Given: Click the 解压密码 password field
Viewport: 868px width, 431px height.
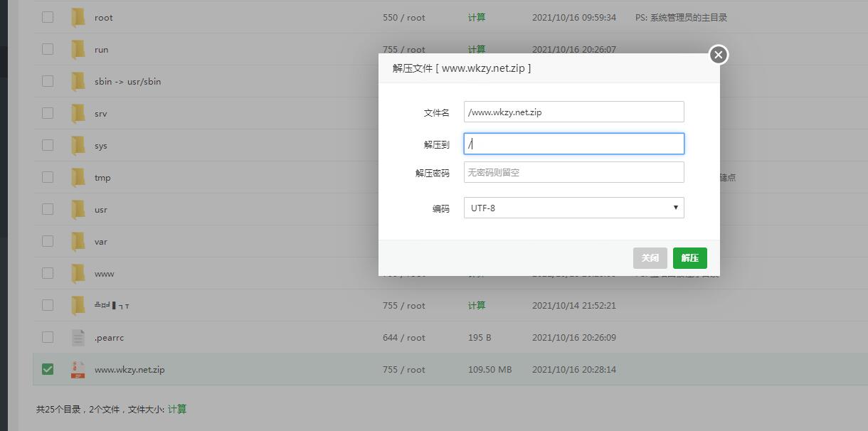Looking at the screenshot, I should tap(573, 172).
